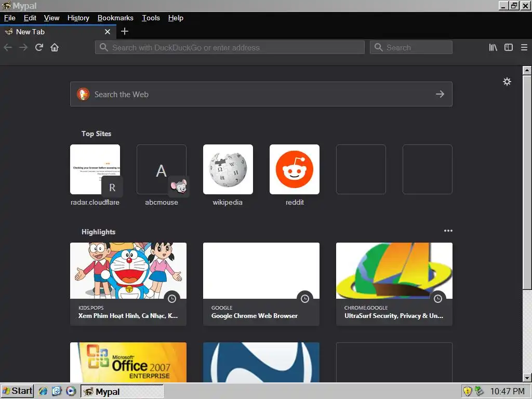This screenshot has width=532, height=399.
Task: Launch Windows Media Player quick launch icon
Action: click(x=71, y=391)
